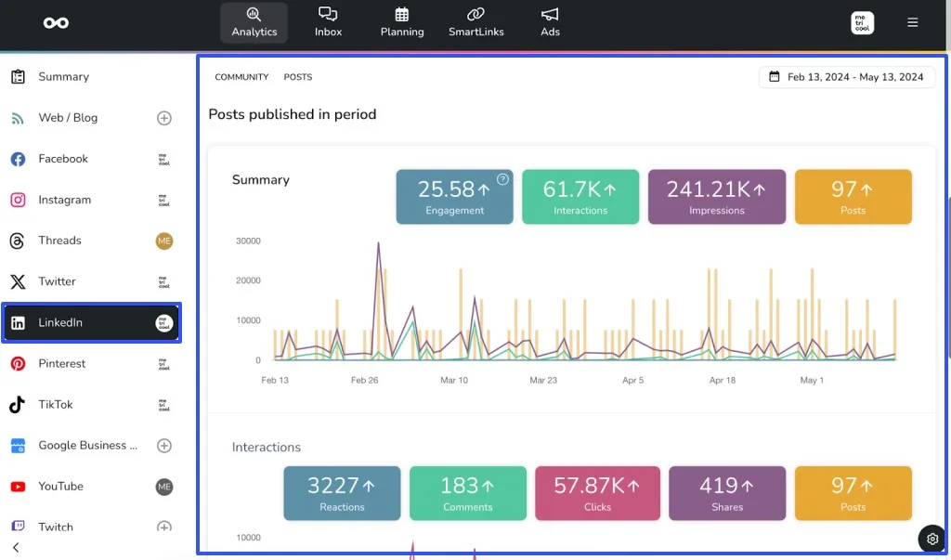This screenshot has width=951, height=560.
Task: Select the POSTS tab
Action: [298, 77]
